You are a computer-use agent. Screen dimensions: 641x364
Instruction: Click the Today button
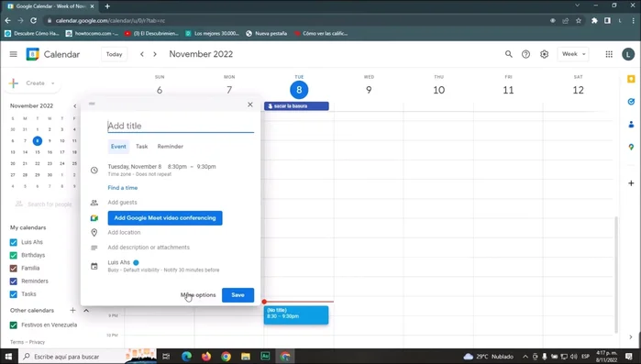click(x=114, y=54)
